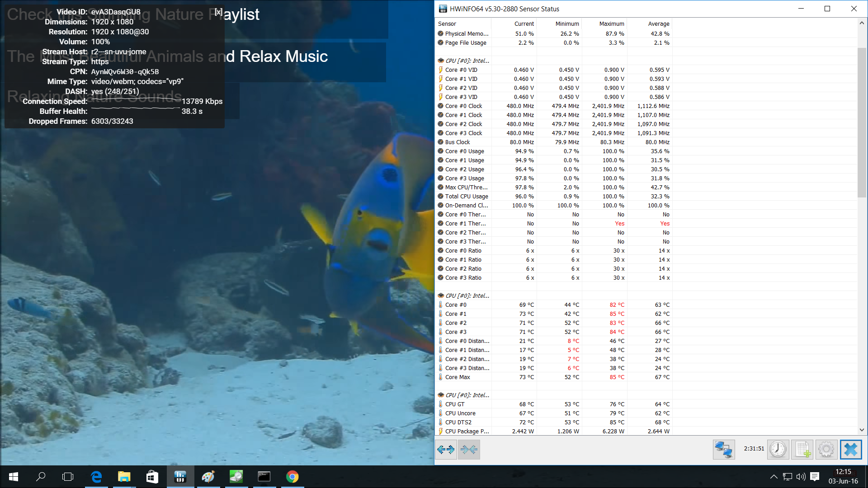Open Task View on the taskbar
The width and height of the screenshot is (868, 488).
click(x=68, y=477)
